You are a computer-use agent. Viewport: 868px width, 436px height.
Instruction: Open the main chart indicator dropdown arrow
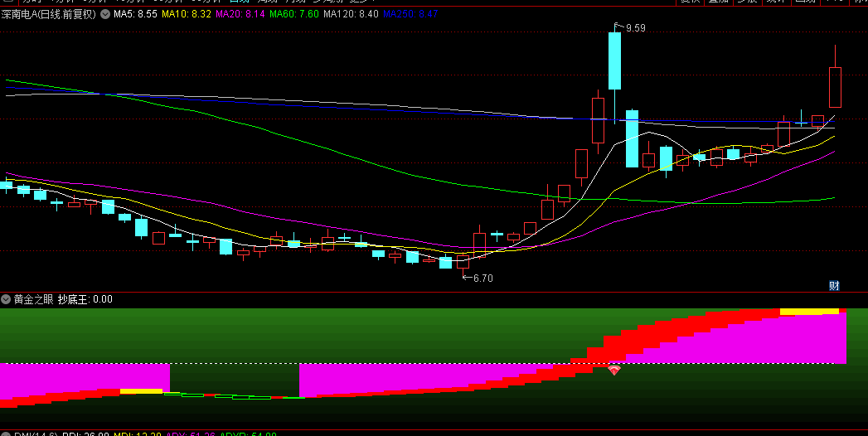click(x=105, y=14)
